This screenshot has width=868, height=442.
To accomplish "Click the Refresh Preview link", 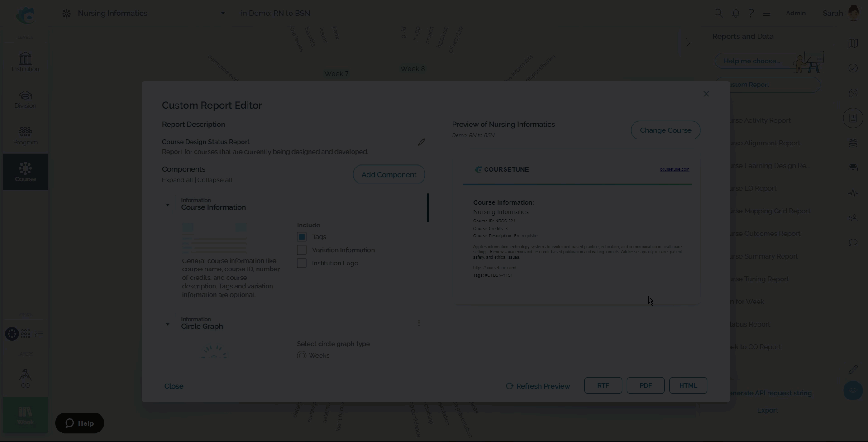I will point(538,386).
